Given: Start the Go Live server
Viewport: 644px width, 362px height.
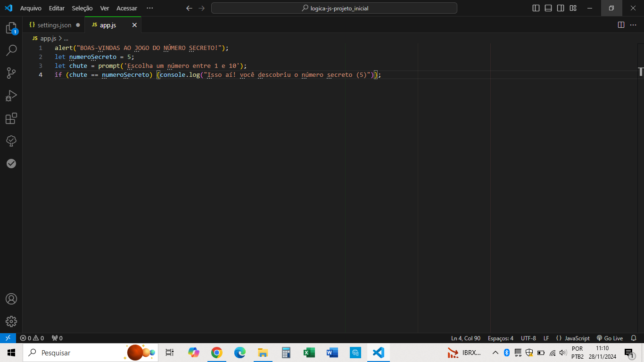Looking at the screenshot, I should pyautogui.click(x=610, y=338).
